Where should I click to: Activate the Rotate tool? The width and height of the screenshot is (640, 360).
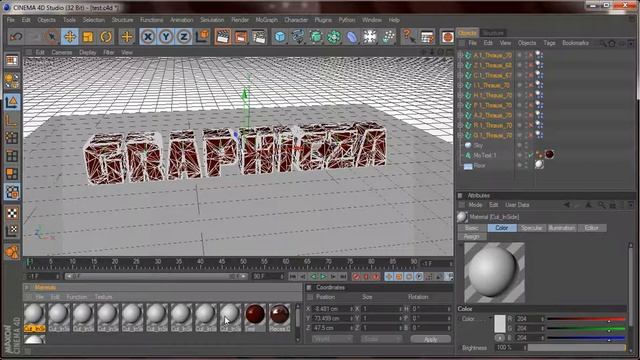point(106,37)
